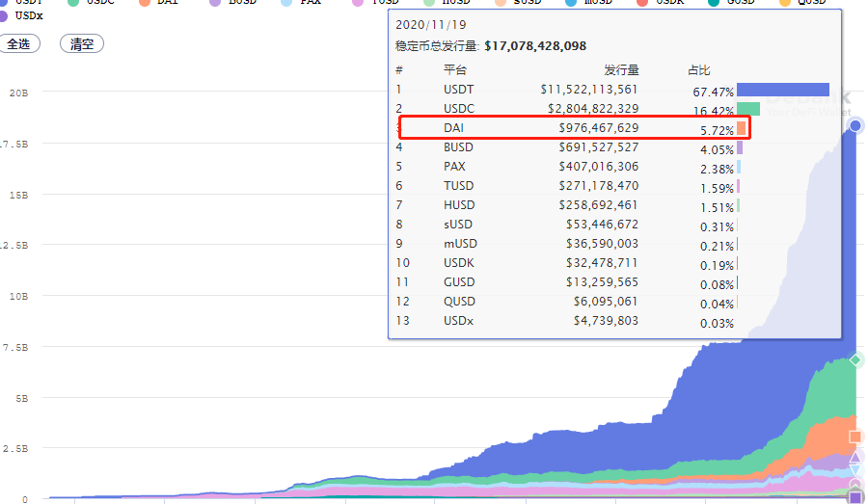The height and width of the screenshot is (504, 868).
Task: Click the 发行量 column header
Action: [x=621, y=70]
